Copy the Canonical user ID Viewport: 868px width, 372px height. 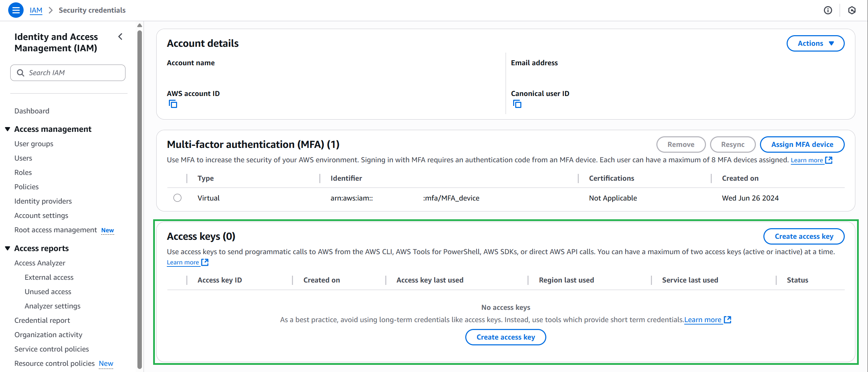(517, 104)
